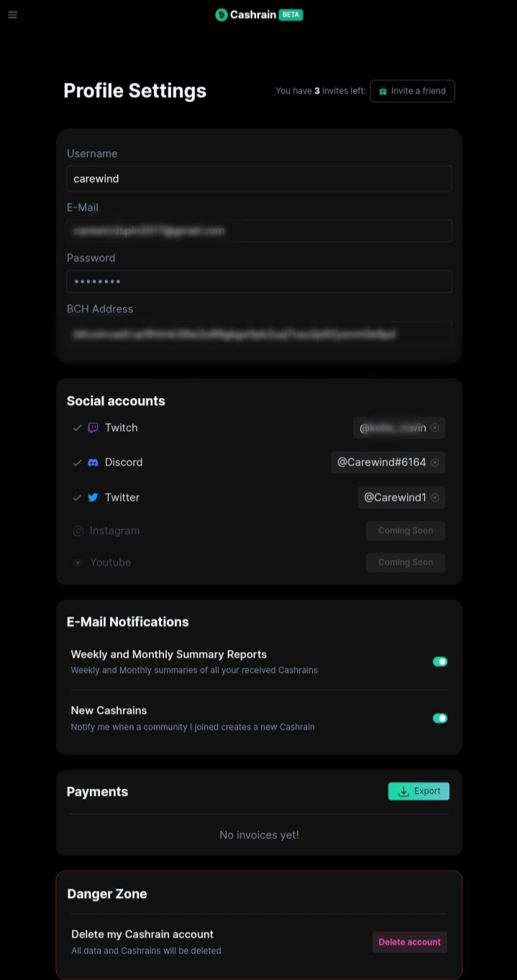Click the Instagram Coming Soon button
The image size is (517, 980).
[406, 531]
